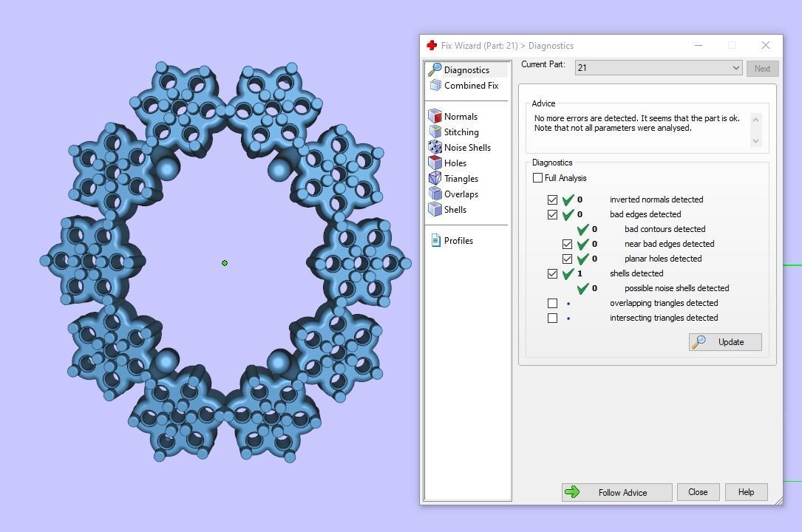Open the Triangles repair icon

[435, 178]
